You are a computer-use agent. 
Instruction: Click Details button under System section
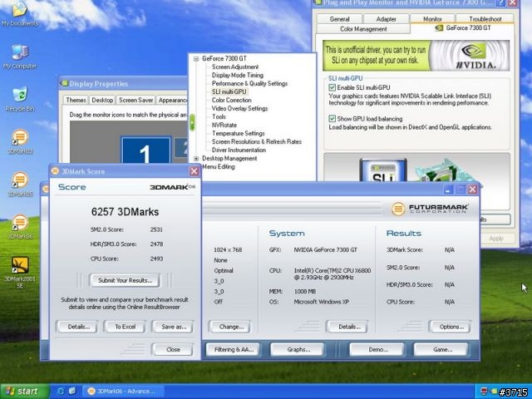[x=349, y=327]
